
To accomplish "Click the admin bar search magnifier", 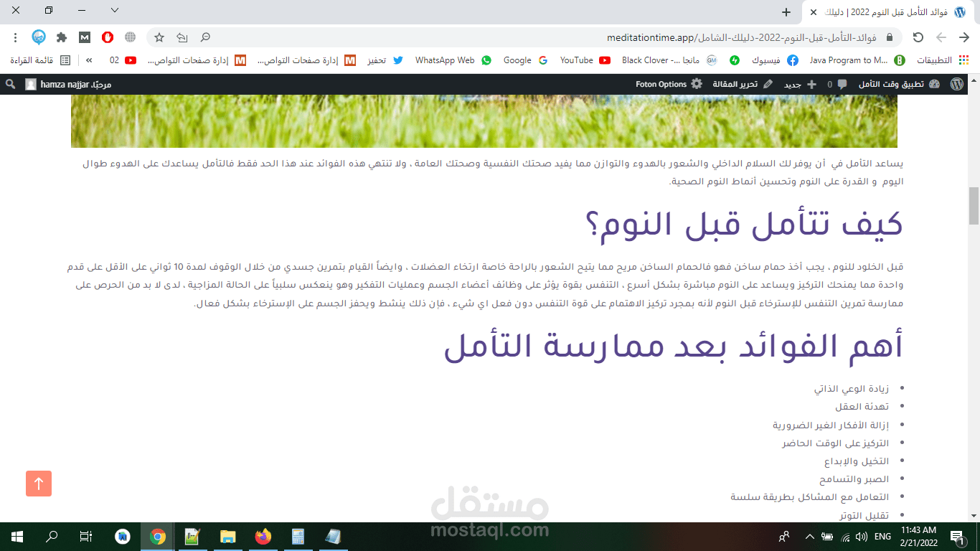I will click(x=10, y=84).
